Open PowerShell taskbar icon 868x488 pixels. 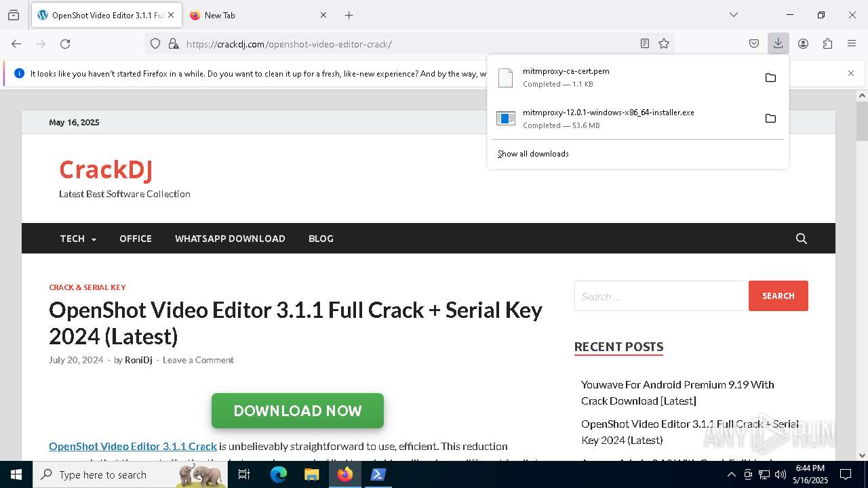tap(378, 474)
